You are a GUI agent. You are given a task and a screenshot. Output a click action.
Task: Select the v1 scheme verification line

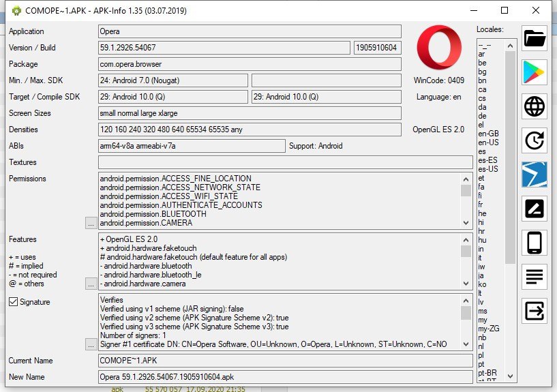click(x=172, y=309)
